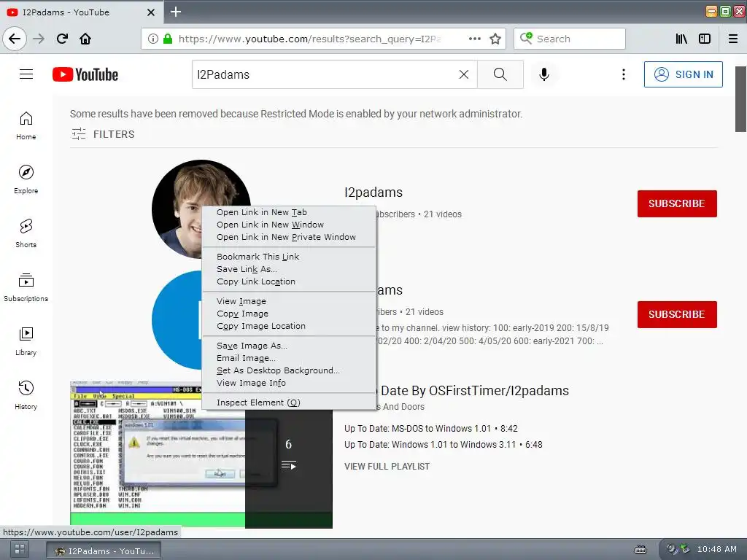Image resolution: width=747 pixels, height=560 pixels.
Task: Click the I2Padams YouTube taskbar window button
Action: pyautogui.click(x=104, y=551)
